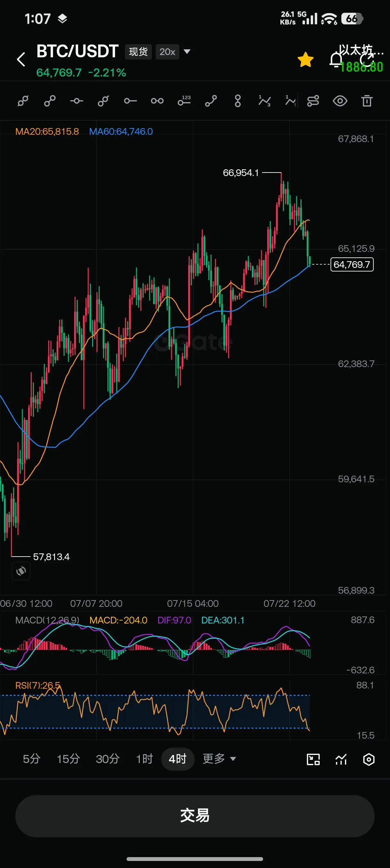This screenshot has width=390, height=868.
Task: Tap the 07/15 04:00 time axis label
Action: pyautogui.click(x=193, y=604)
